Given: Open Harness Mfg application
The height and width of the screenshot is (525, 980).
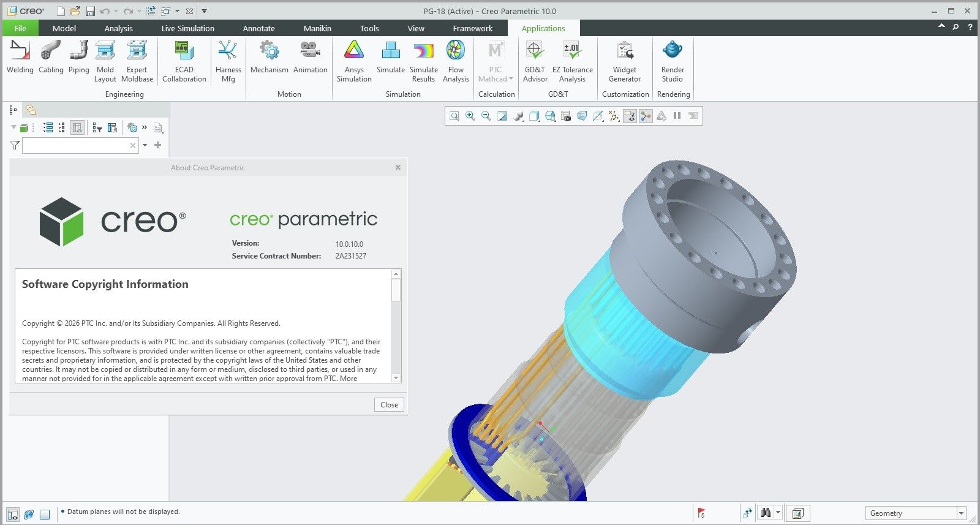Looking at the screenshot, I should (x=228, y=59).
